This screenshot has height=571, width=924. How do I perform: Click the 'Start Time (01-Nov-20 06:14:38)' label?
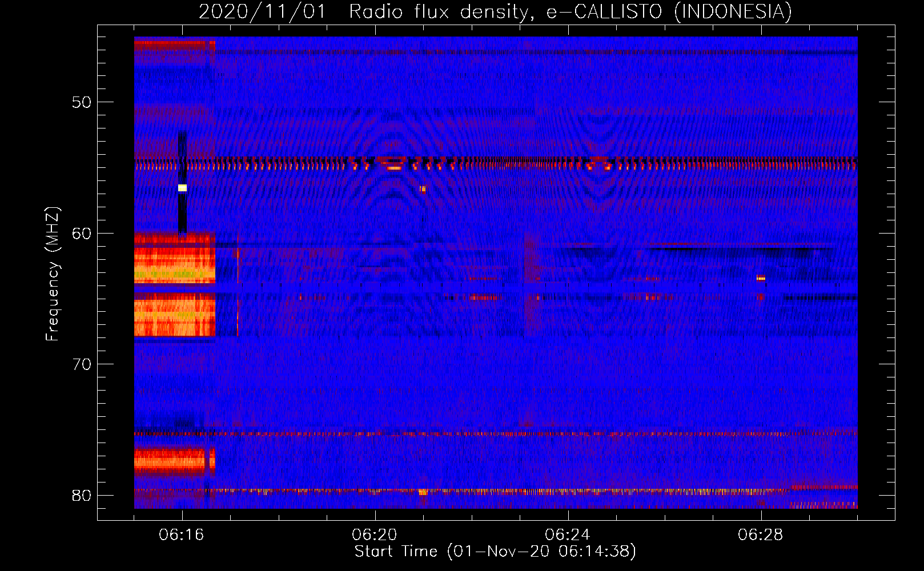(495, 552)
